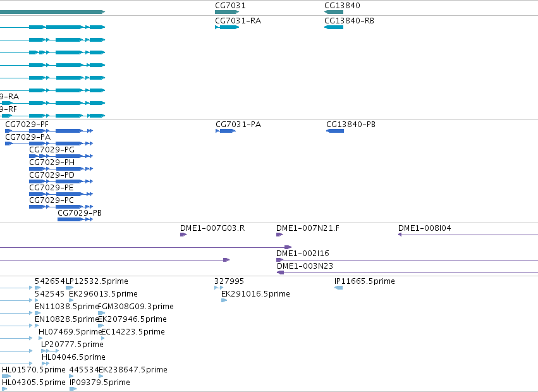Select the CG7029-PH label
538x392 pixels.
pos(52,162)
